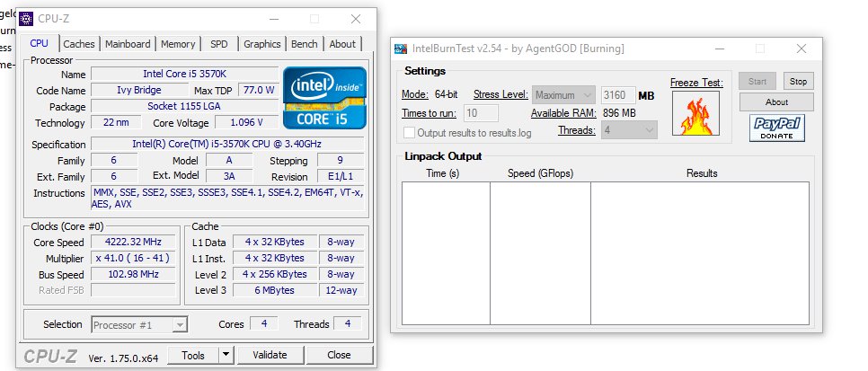Click the Ver. 1.75.0.x64 version text

point(123,358)
